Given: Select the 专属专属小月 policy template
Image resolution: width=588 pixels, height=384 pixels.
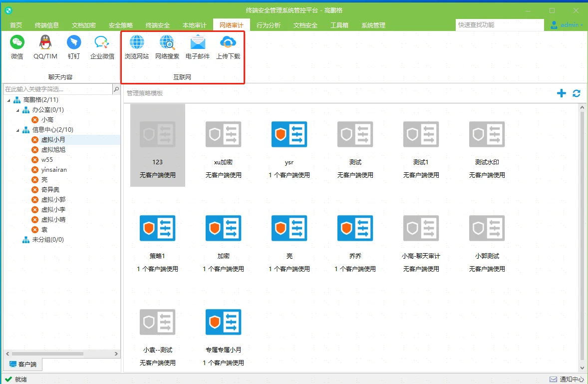Looking at the screenshot, I should point(224,333).
